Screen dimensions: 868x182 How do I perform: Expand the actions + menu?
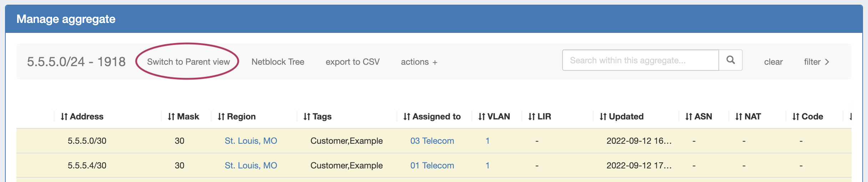coord(419,62)
